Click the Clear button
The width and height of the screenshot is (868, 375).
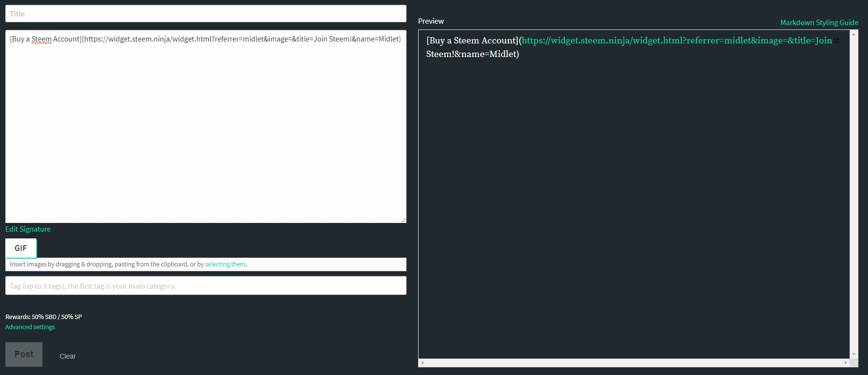tap(68, 356)
